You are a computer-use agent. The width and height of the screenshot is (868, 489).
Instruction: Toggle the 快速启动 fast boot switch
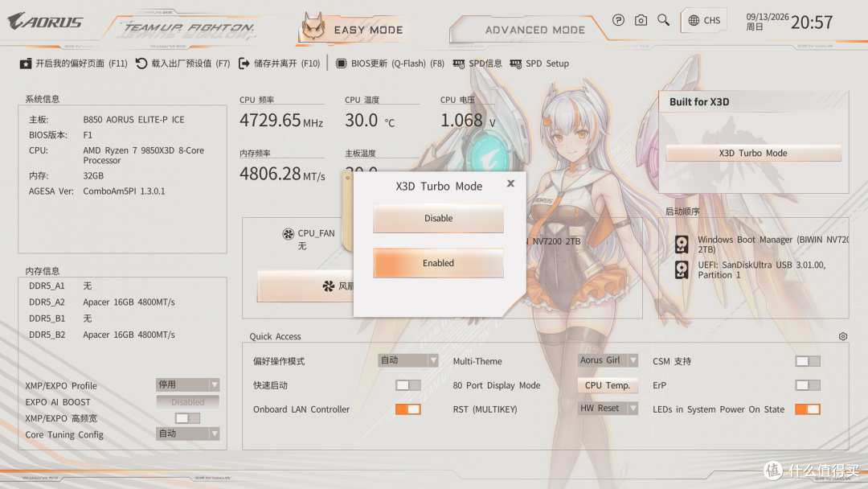coord(408,385)
